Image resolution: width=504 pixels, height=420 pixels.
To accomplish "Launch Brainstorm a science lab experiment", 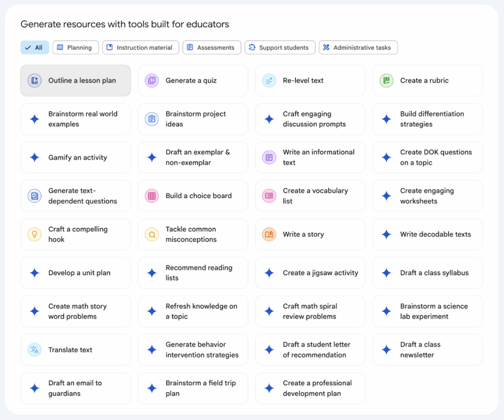I will coord(427,311).
